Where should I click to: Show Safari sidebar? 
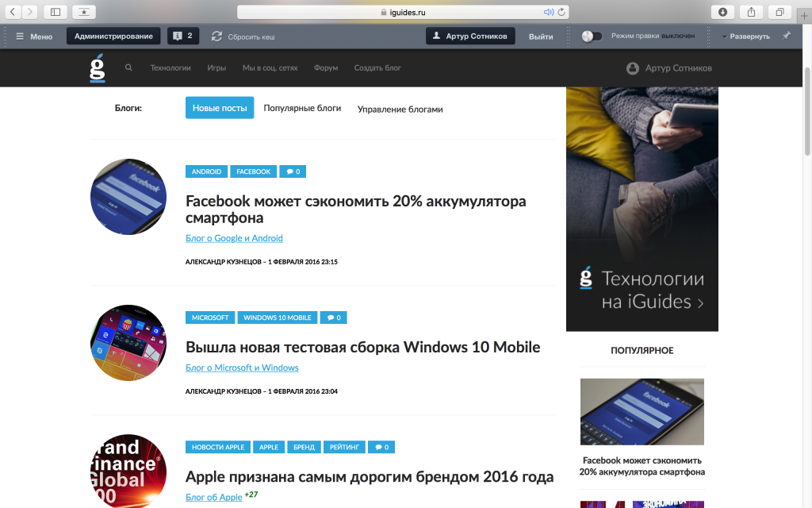coord(56,12)
